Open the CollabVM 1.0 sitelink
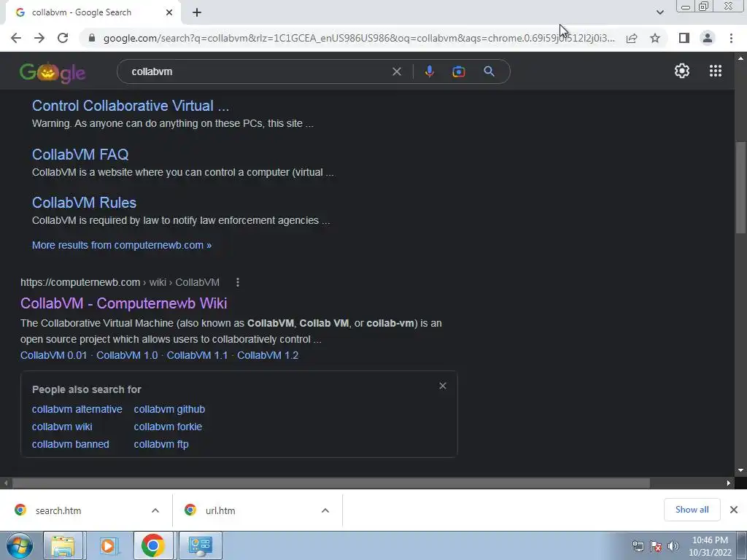 coord(127,355)
